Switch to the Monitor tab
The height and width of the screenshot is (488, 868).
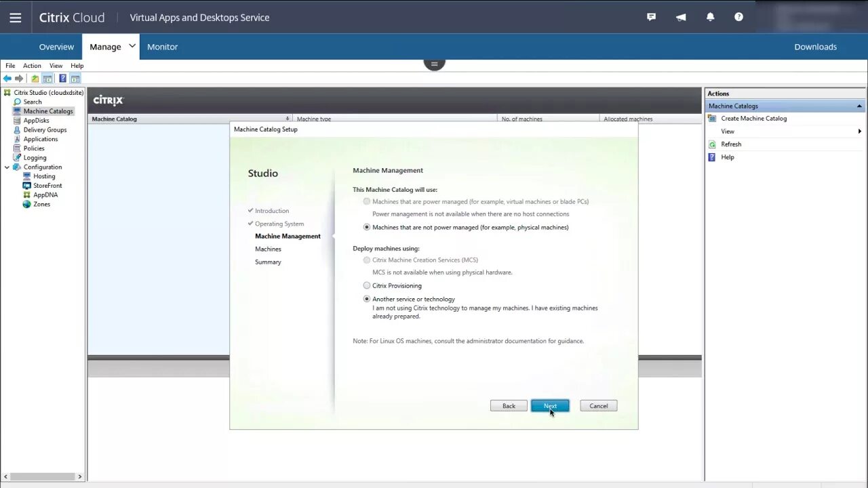point(162,46)
